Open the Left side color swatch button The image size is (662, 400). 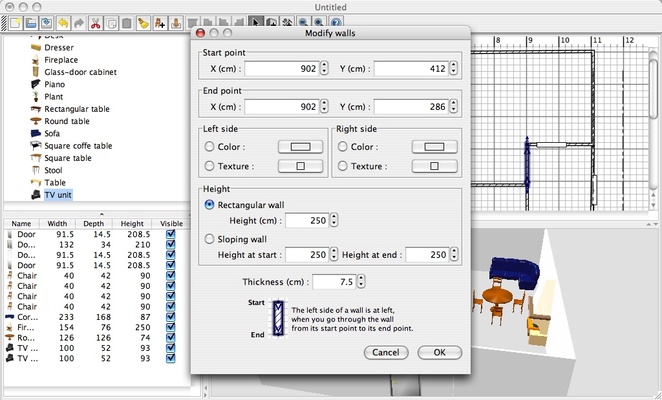click(300, 146)
